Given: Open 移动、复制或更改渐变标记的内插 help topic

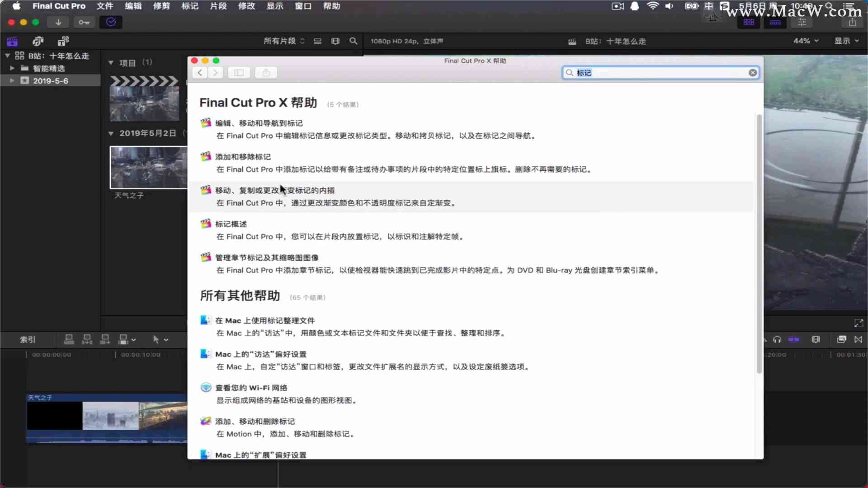Looking at the screenshot, I should pyautogui.click(x=275, y=190).
